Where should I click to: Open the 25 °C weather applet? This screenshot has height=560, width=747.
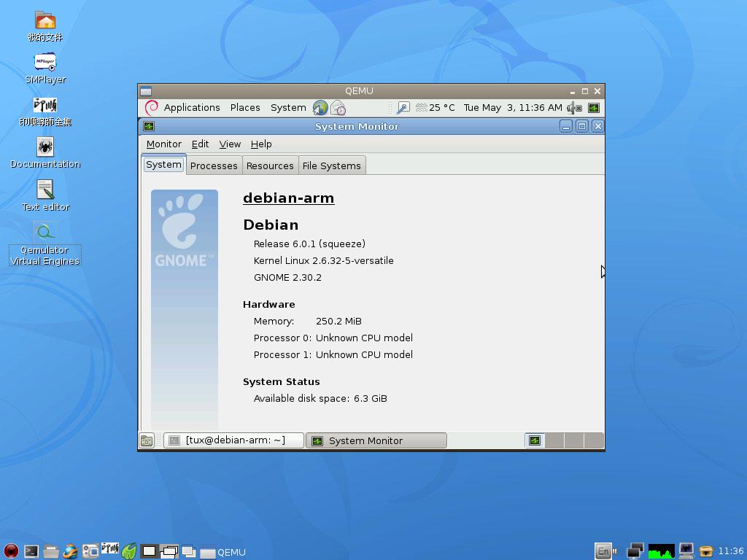pos(435,108)
